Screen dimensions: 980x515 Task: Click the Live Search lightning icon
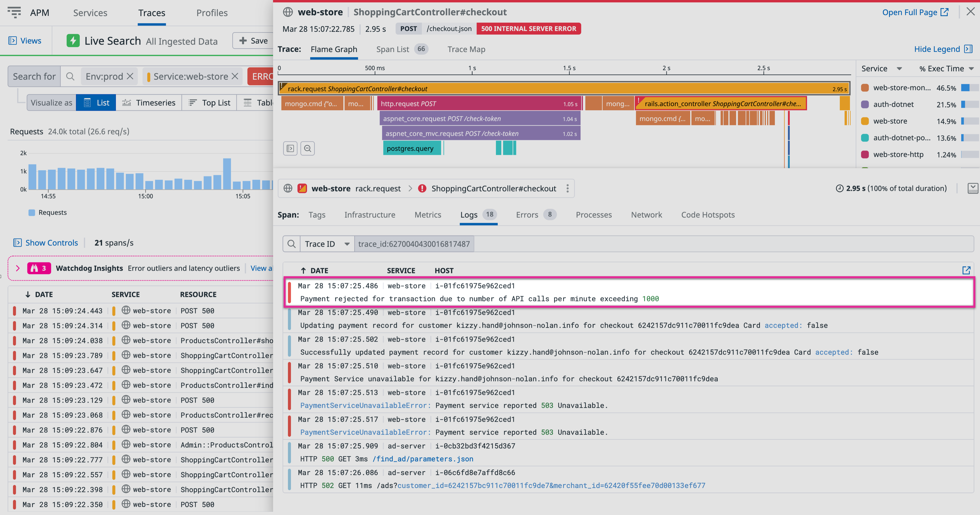[x=73, y=41]
